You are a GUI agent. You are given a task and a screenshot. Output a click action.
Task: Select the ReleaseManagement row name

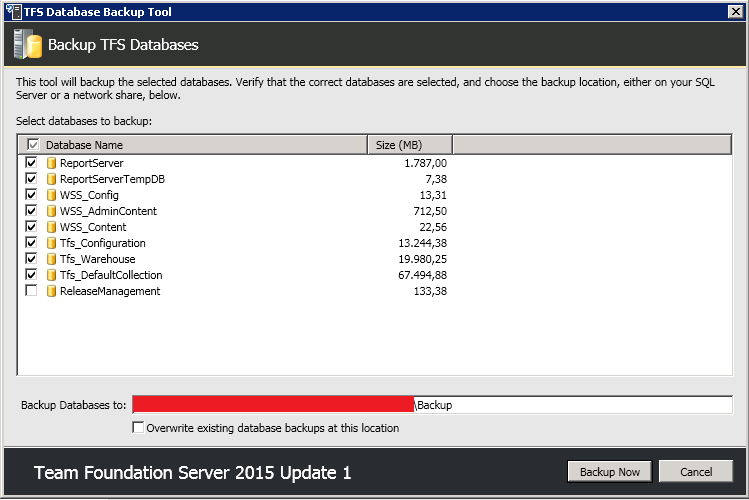[110, 291]
